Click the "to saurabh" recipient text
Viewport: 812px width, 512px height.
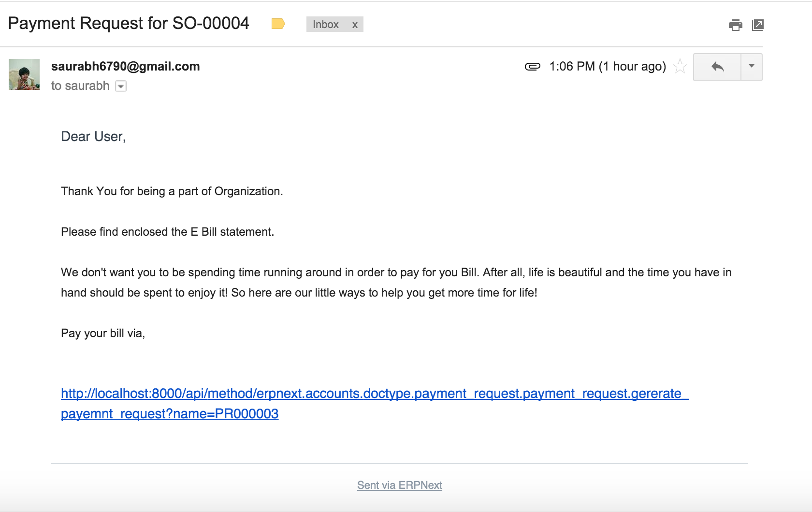(80, 86)
